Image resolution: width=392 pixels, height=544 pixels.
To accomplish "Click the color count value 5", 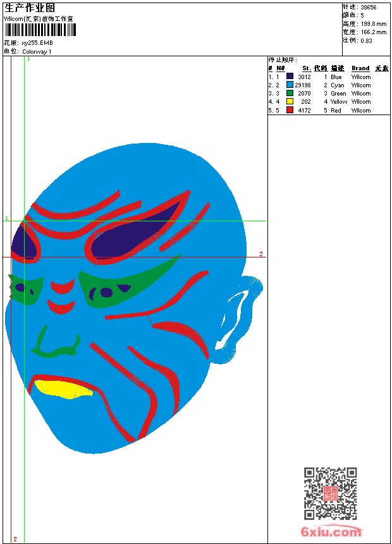I will [362, 16].
